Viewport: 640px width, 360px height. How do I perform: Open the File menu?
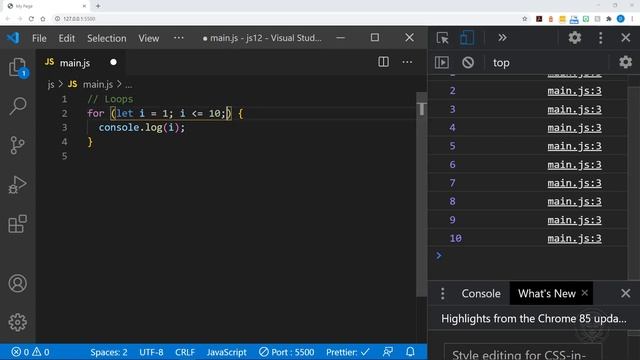39,38
